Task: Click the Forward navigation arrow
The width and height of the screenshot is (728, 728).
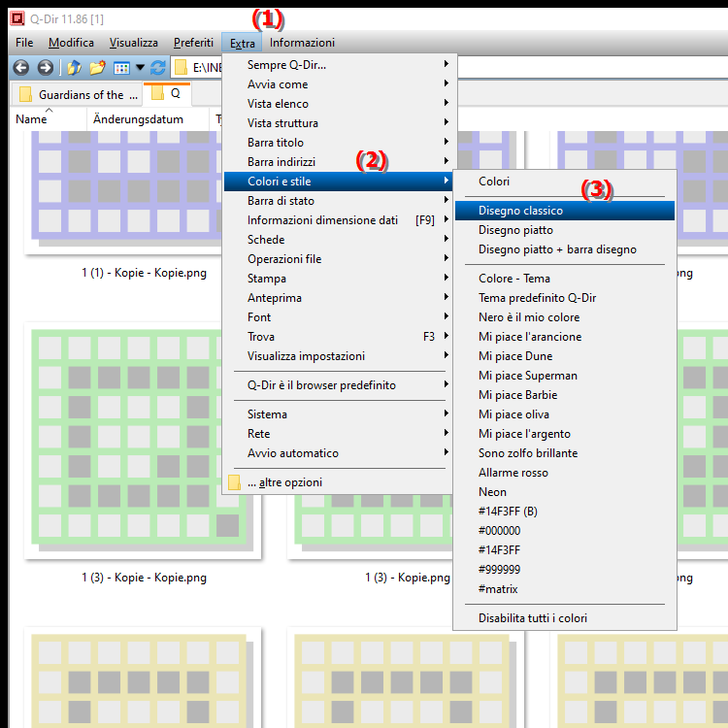Action: (x=45, y=68)
